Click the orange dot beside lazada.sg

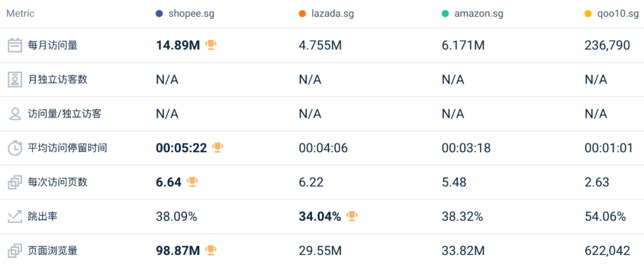302,14
